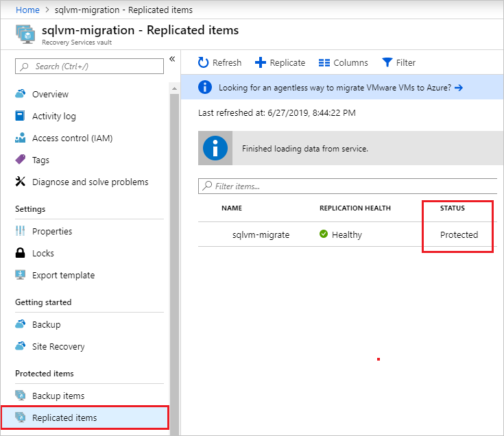The image size is (504, 436).
Task: Open the Filter funnel tool
Action: (x=398, y=63)
